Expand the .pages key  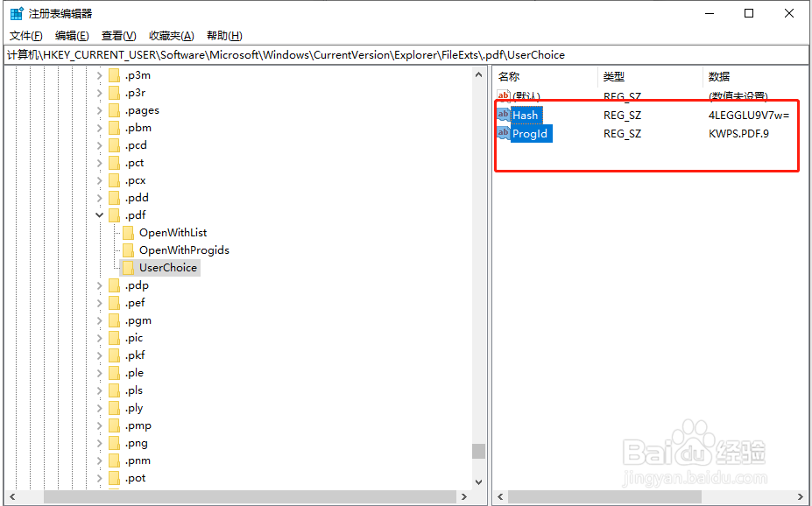100,110
